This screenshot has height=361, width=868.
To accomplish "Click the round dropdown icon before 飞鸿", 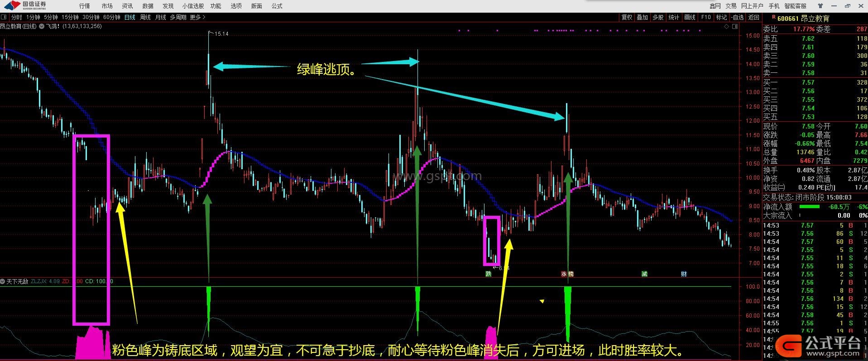I will [42, 26].
